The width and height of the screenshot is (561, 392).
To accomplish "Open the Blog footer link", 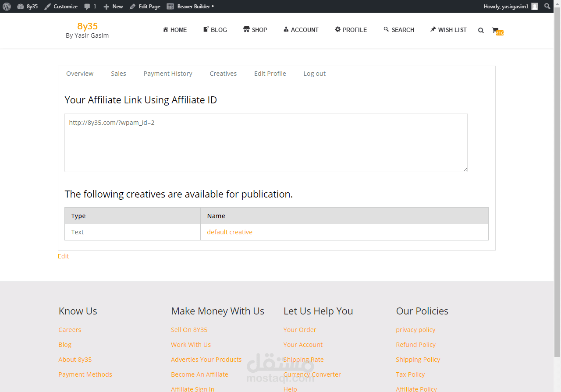I will 65,345.
